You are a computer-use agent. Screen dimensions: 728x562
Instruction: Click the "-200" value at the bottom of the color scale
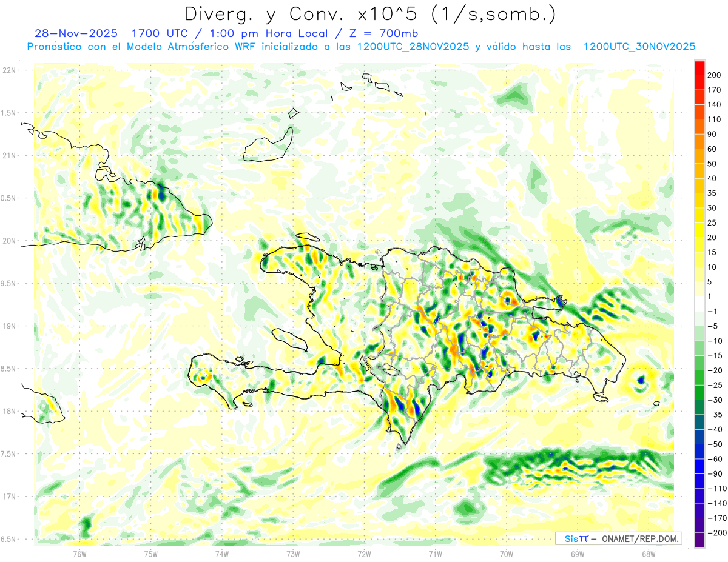[x=716, y=532]
